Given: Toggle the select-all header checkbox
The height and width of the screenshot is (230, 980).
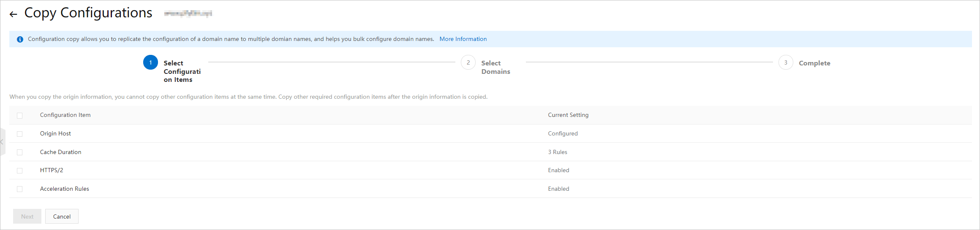Looking at the screenshot, I should tap(20, 115).
